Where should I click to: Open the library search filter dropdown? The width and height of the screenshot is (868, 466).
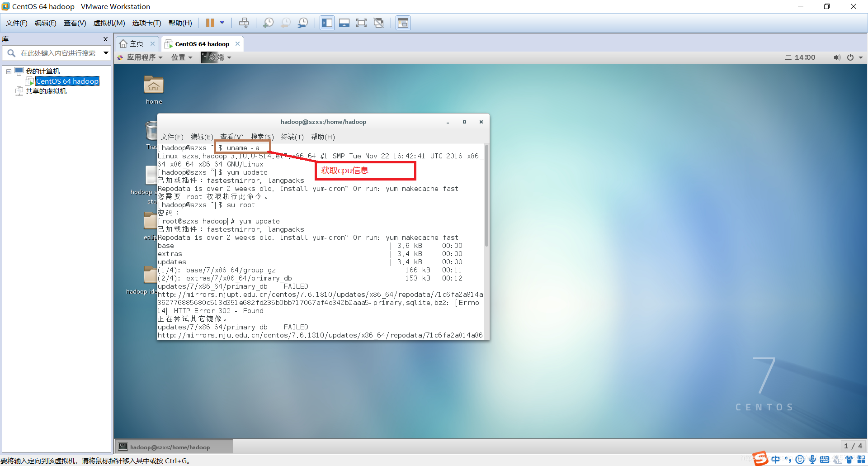coord(106,53)
